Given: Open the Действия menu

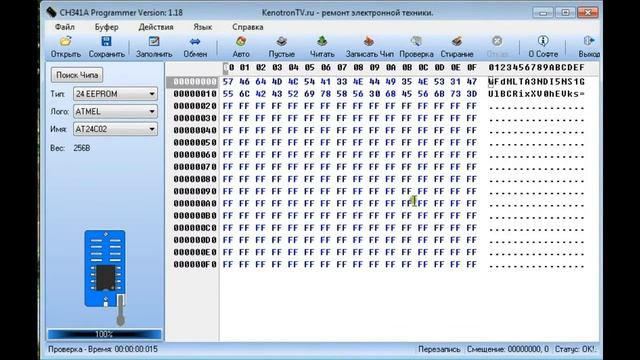Looking at the screenshot, I should tap(156, 27).
